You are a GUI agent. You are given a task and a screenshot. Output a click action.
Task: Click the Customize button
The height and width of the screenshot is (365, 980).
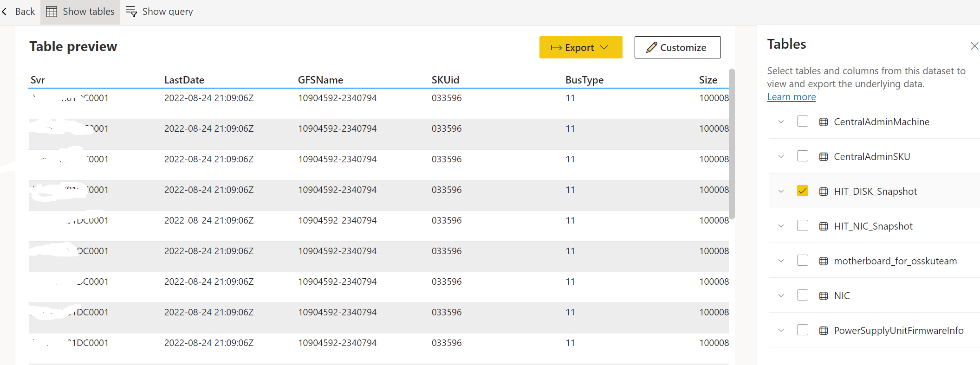pyautogui.click(x=678, y=47)
